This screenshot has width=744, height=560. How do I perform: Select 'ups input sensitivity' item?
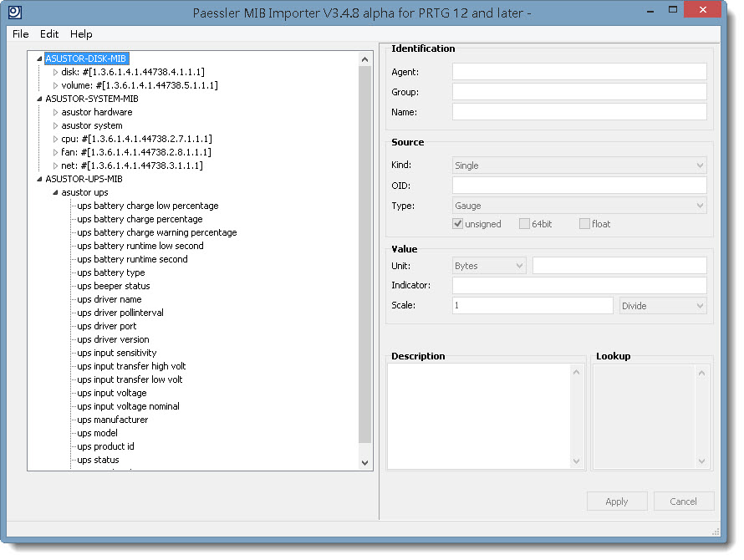coord(116,353)
